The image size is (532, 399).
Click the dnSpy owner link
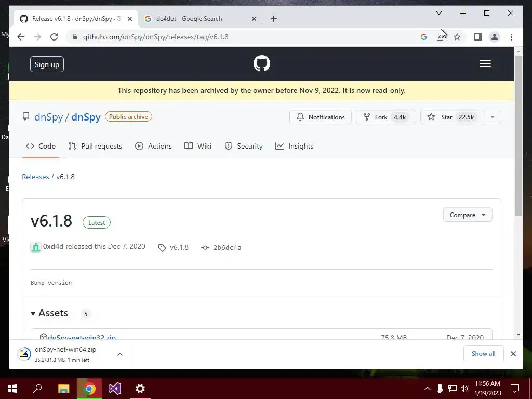48,117
